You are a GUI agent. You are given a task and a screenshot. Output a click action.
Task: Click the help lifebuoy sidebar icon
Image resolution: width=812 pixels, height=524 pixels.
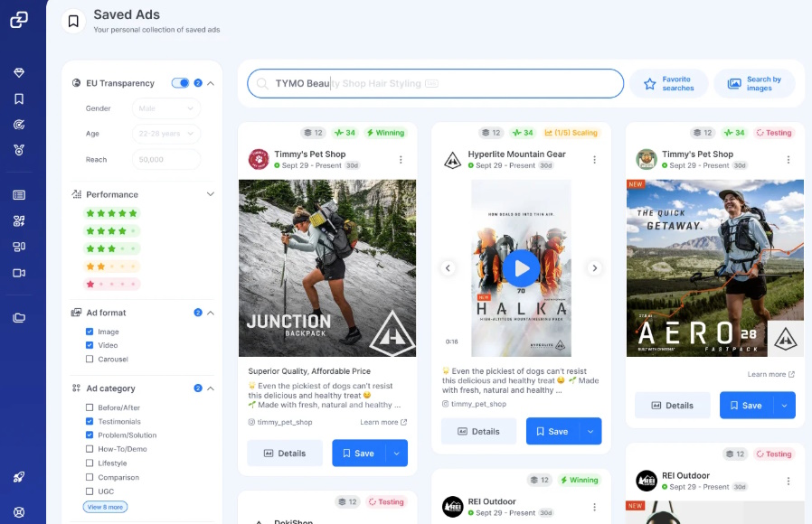[19, 512]
